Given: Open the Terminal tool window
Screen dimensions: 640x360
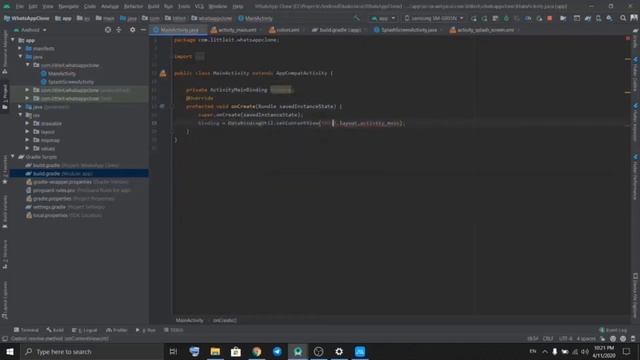Looking at the screenshot, I should (x=26, y=330).
